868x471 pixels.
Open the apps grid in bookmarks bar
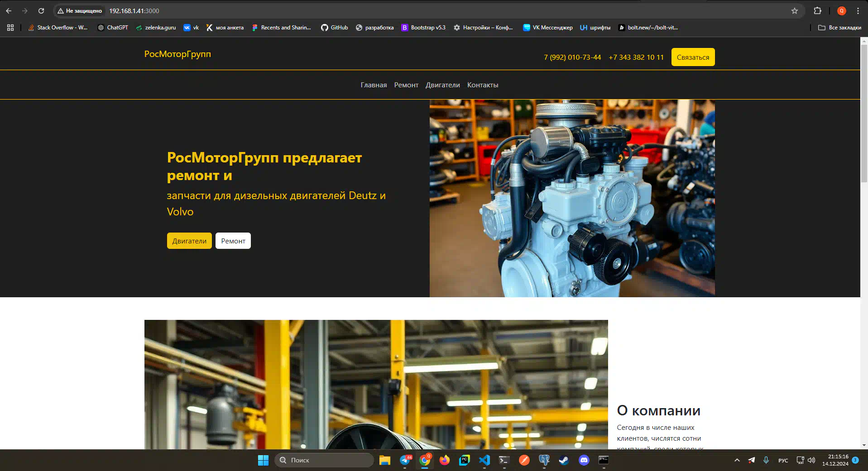(x=10, y=28)
